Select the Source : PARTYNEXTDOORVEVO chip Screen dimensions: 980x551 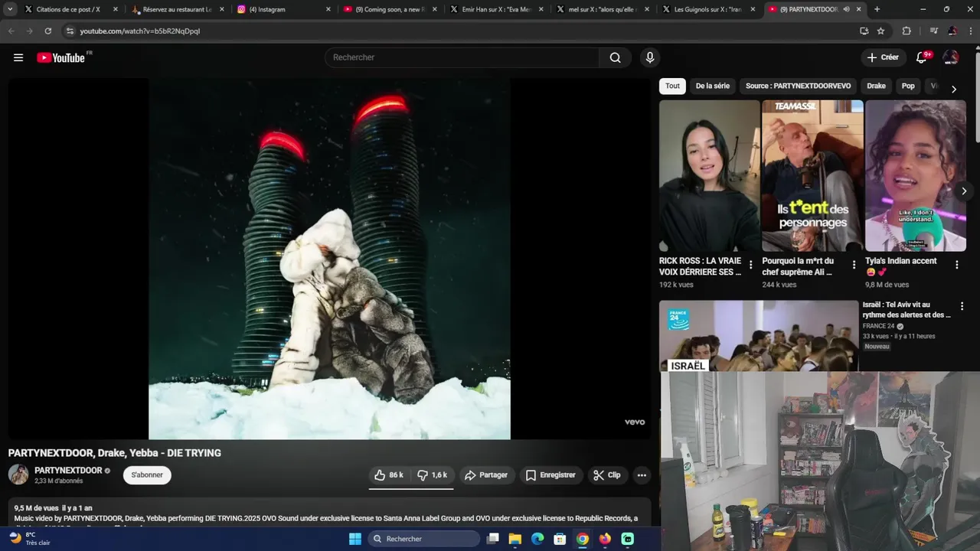tap(798, 86)
